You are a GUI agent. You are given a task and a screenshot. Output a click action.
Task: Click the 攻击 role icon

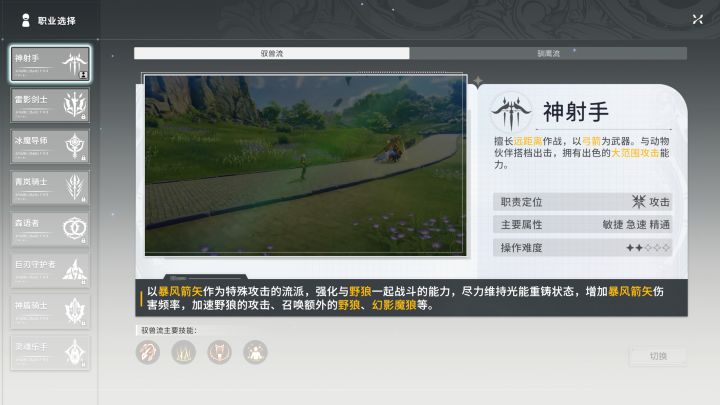tap(638, 202)
